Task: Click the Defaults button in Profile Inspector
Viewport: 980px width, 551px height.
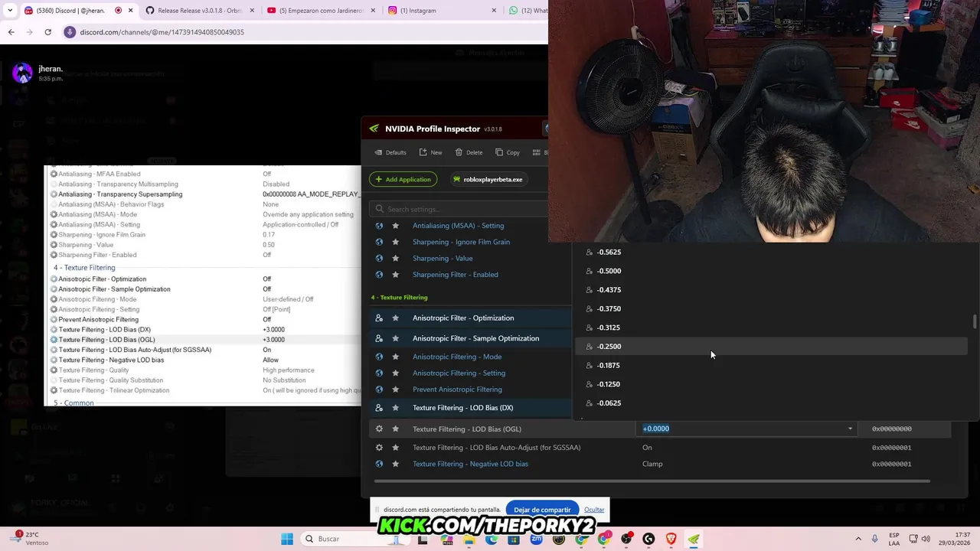Action: coord(390,152)
